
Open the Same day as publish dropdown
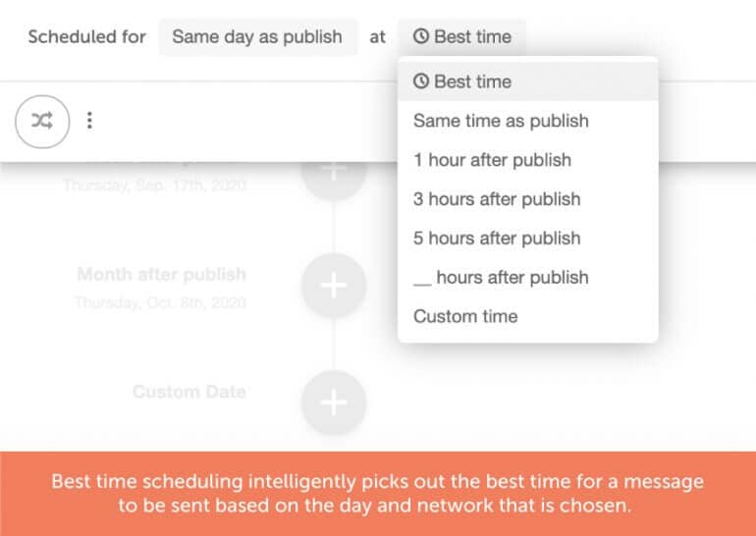(x=258, y=36)
